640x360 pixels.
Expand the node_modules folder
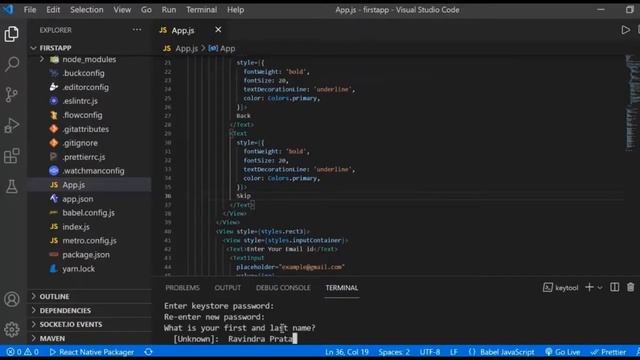coord(90,60)
